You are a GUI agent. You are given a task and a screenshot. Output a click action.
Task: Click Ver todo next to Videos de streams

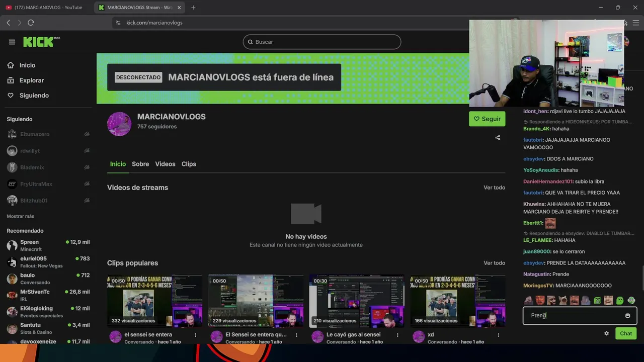tap(494, 188)
